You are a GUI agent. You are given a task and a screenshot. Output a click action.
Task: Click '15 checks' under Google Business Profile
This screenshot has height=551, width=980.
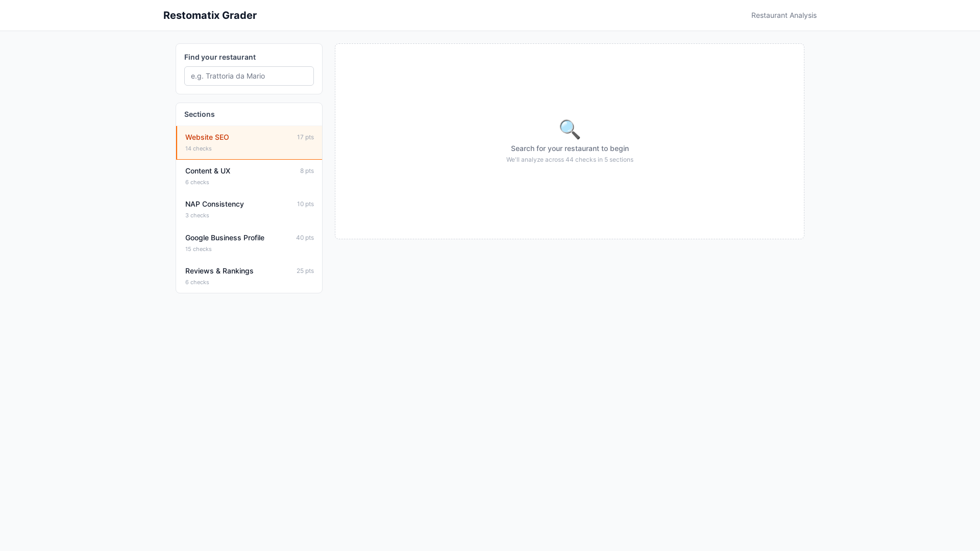pyautogui.click(x=199, y=249)
